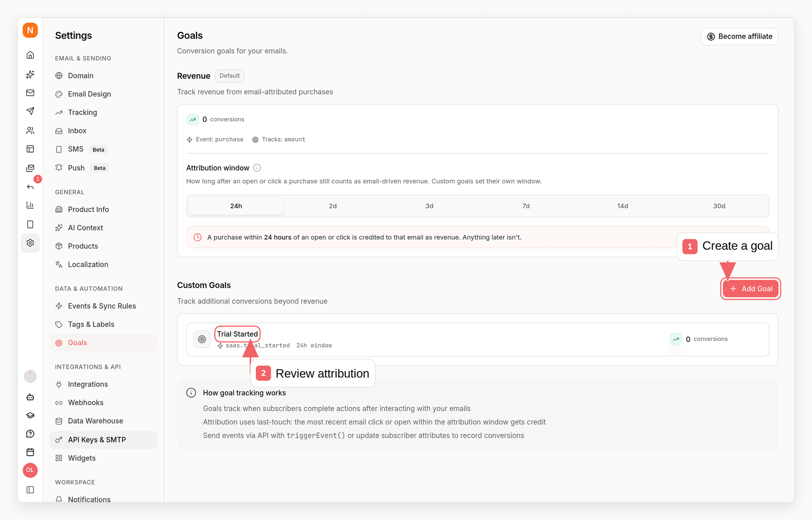Open Domain settings
This screenshot has width=812, height=520.
pyautogui.click(x=103, y=75)
